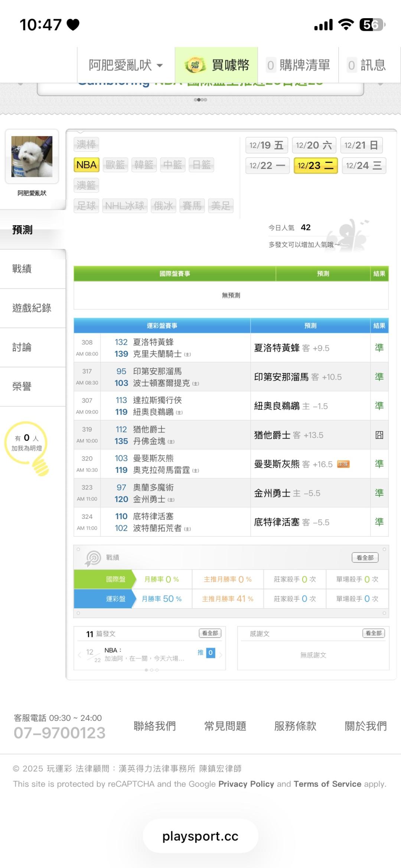401x868 pixels.
Task: Open the 遊戲紀錄 sidebar tab
Action: [32, 308]
